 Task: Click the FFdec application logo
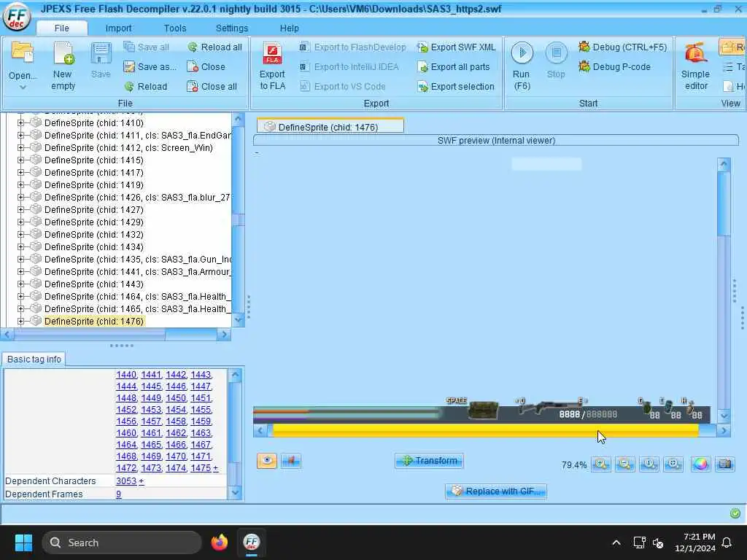click(17, 17)
